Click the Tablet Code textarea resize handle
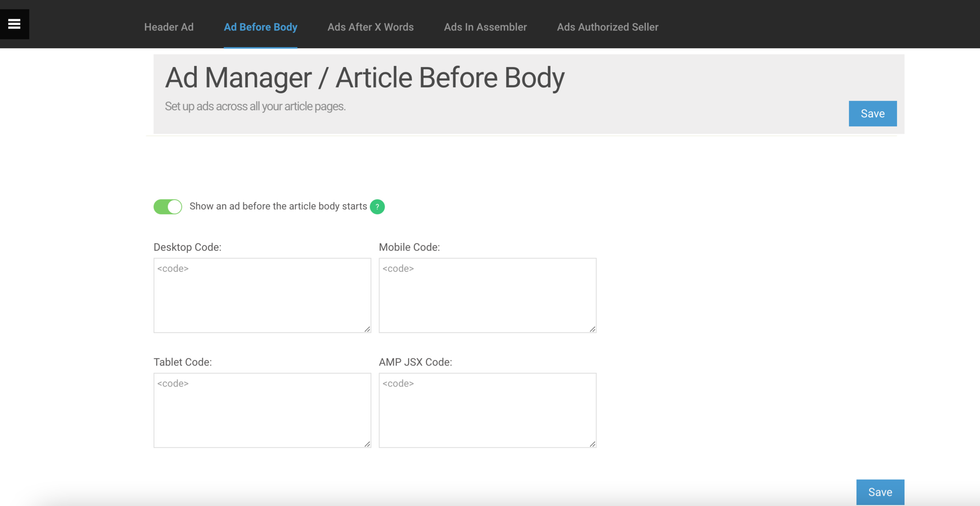The width and height of the screenshot is (980, 506). (366, 443)
